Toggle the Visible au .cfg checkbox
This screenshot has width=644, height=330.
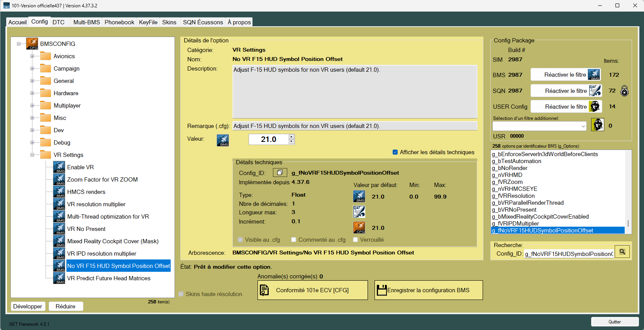pos(241,240)
